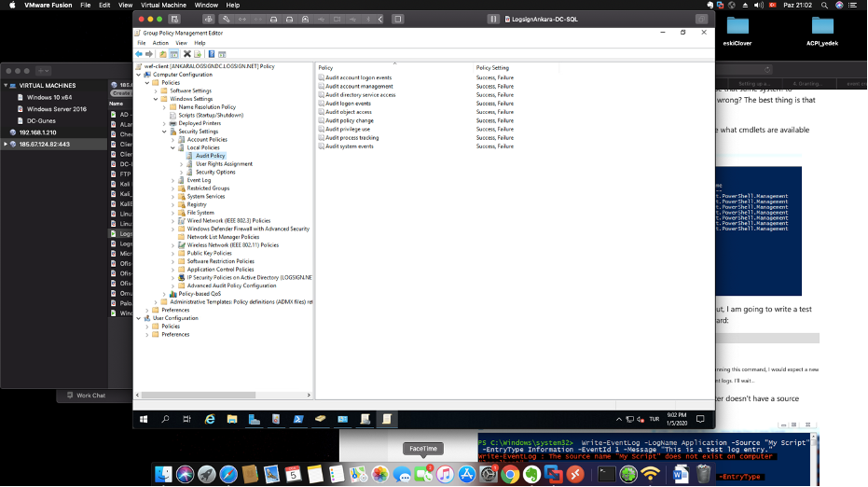The width and height of the screenshot is (868, 487).
Task: Open VMware settings wrench icon
Action: (x=226, y=19)
